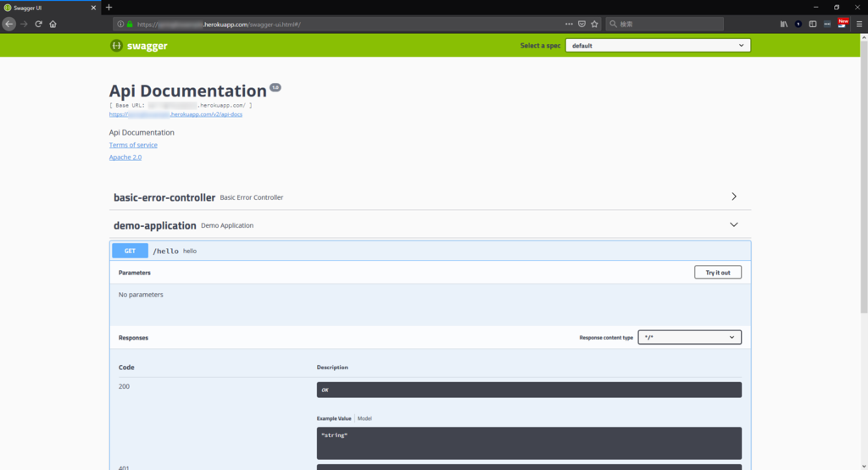Image resolution: width=868 pixels, height=470 pixels.
Task: Click the toolbar icon with New badge
Action: [x=842, y=23]
